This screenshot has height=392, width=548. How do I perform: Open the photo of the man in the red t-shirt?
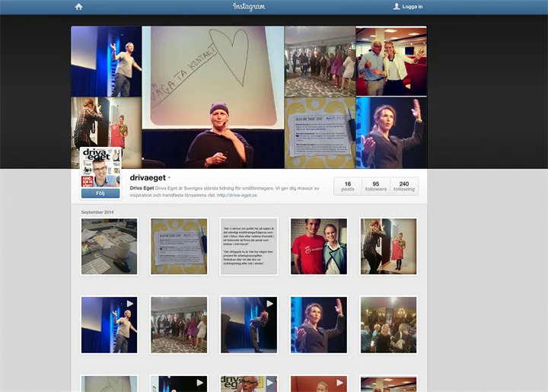(x=318, y=247)
